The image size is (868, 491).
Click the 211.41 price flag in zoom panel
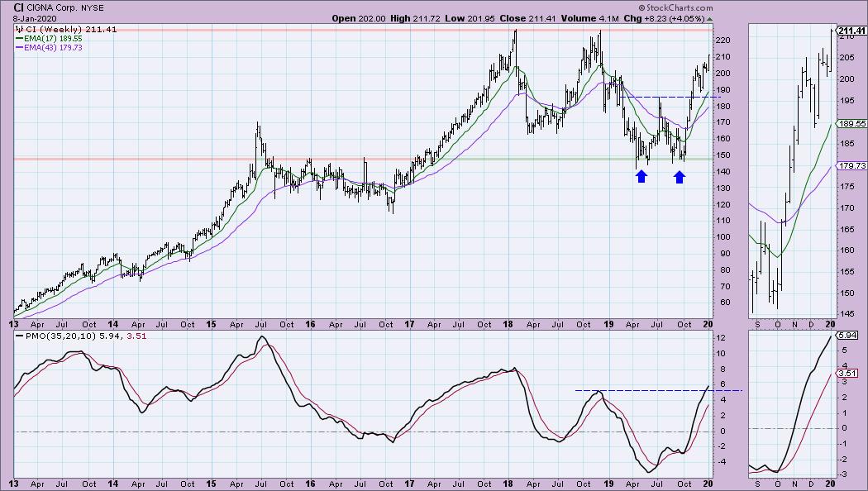click(850, 33)
